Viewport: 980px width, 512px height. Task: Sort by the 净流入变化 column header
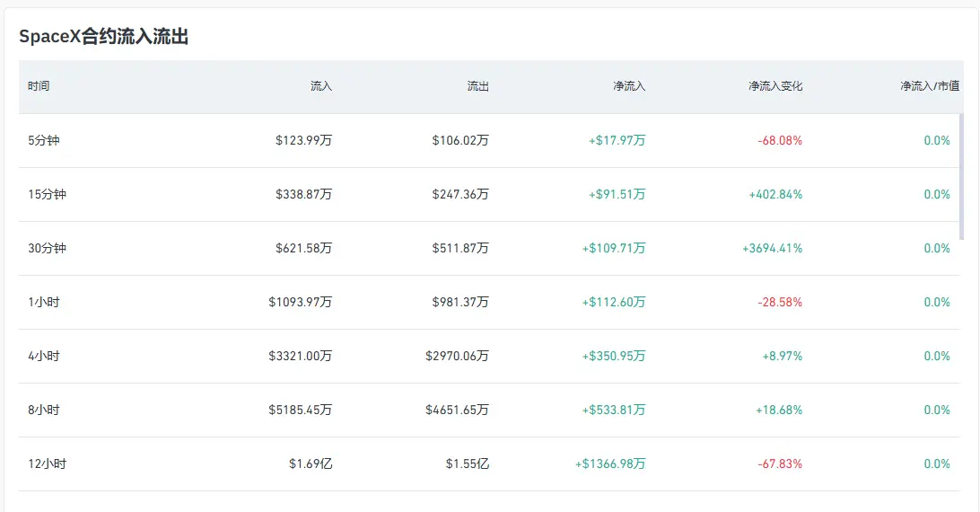[x=775, y=86]
